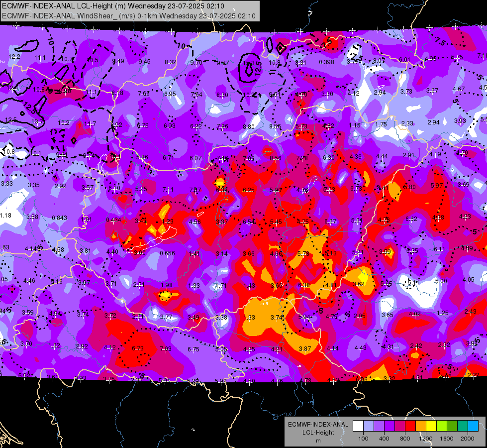This screenshot has width=487, height=448.
Task: Click the wind shear value 6.67
Action: tap(330, 222)
